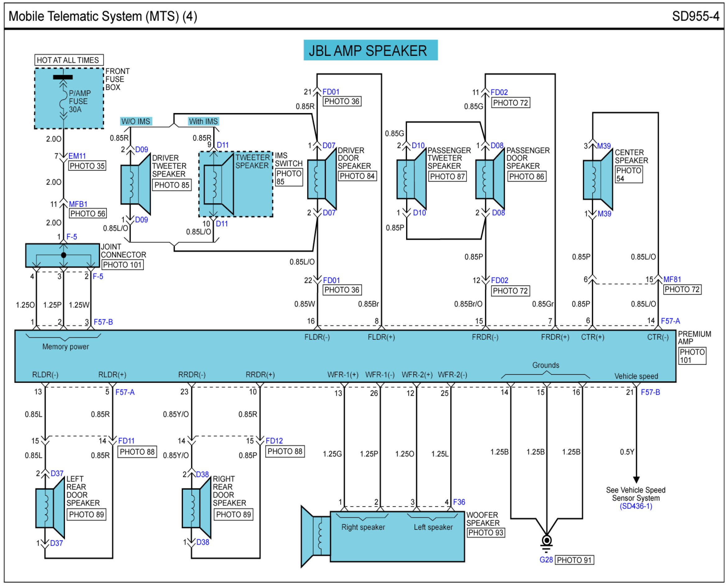
Task: Open the SD436-1 reference link
Action: click(x=636, y=506)
